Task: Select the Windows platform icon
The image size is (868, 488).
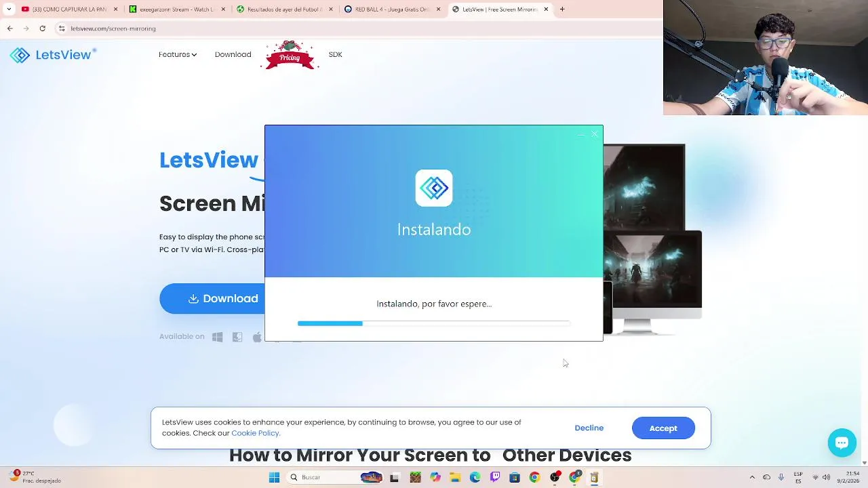Action: [x=217, y=337]
